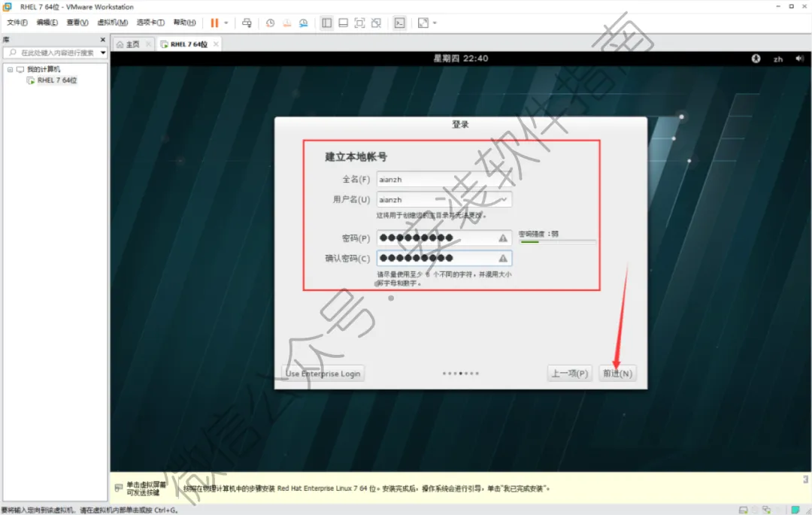Click the accessibility icon in guest top bar
The width and height of the screenshot is (812, 515).
point(756,59)
